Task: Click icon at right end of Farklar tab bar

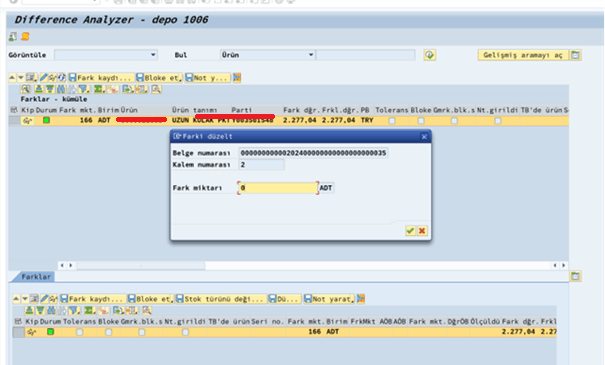Action: (575, 276)
